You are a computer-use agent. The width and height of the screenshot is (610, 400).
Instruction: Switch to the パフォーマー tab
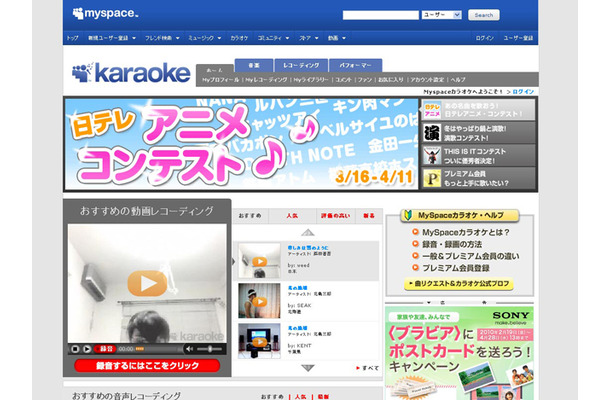[x=356, y=65]
